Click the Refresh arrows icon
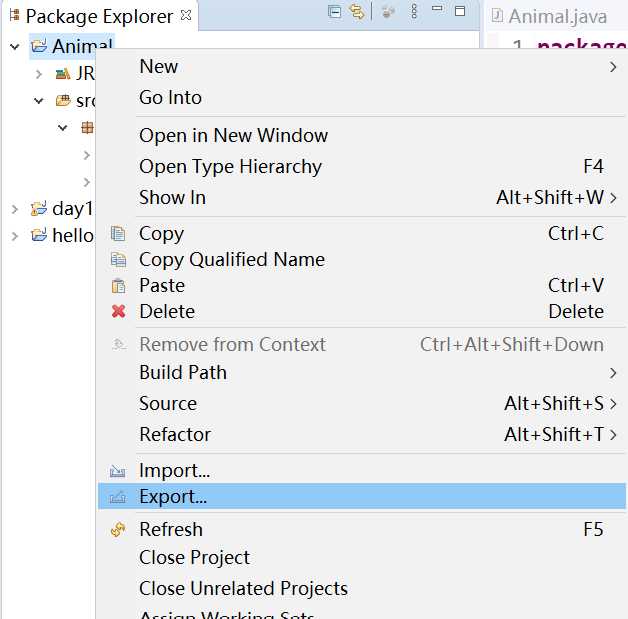The height and width of the screenshot is (619, 628). pyautogui.click(x=118, y=529)
